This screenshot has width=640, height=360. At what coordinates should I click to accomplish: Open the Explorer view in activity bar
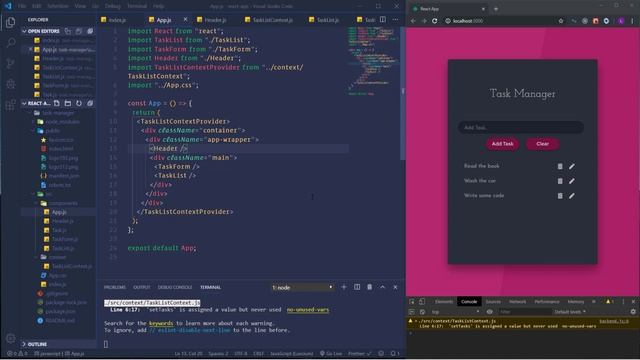click(11, 22)
